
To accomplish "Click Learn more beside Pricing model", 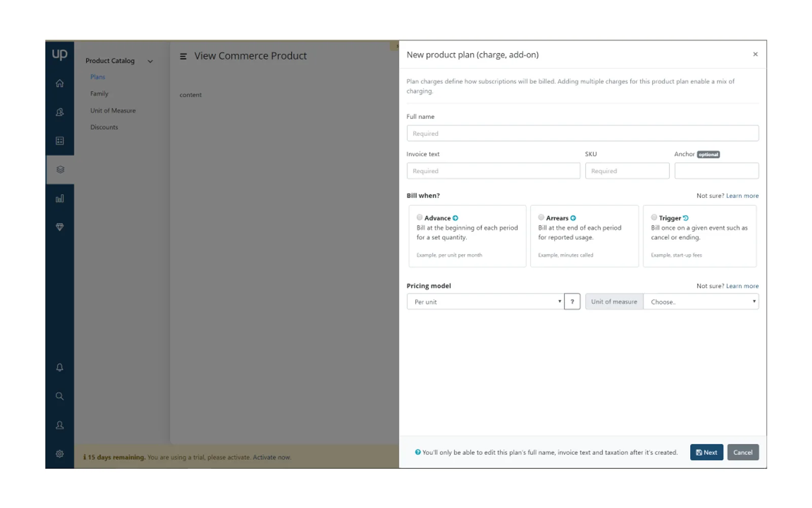I will [x=742, y=286].
